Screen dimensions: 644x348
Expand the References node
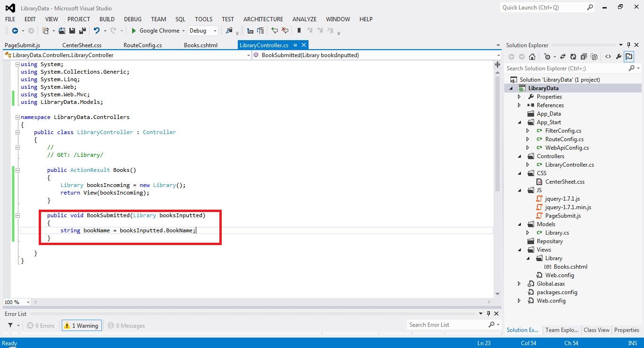tap(519, 105)
